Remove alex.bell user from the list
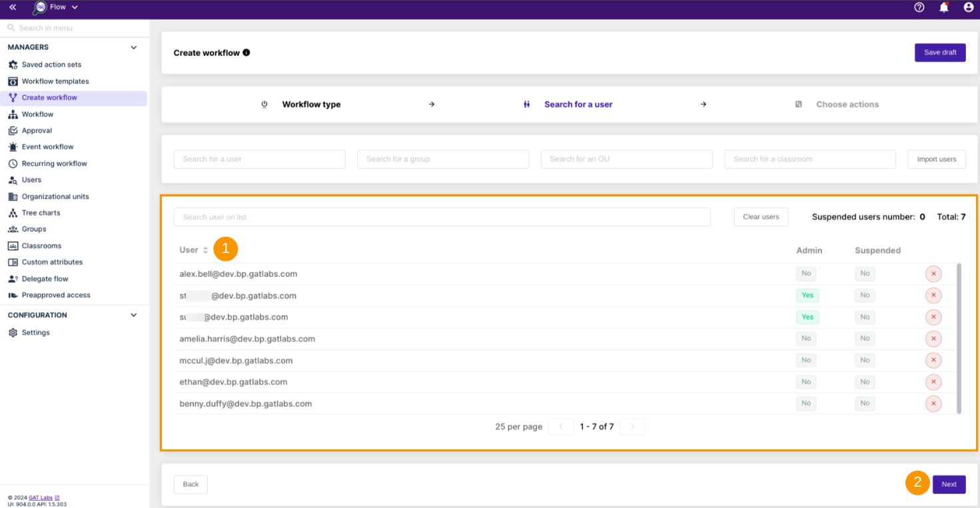The height and width of the screenshot is (508, 980). 933,274
